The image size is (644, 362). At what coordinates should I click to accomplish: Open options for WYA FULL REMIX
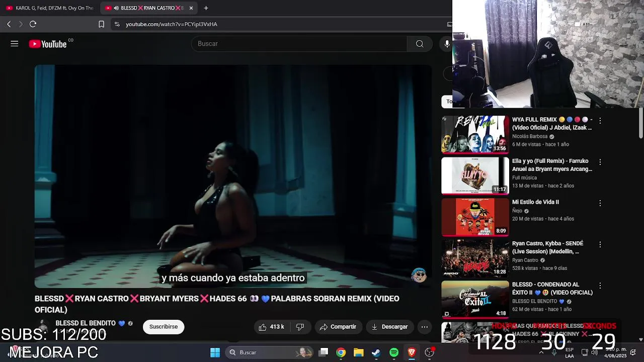coord(600,121)
